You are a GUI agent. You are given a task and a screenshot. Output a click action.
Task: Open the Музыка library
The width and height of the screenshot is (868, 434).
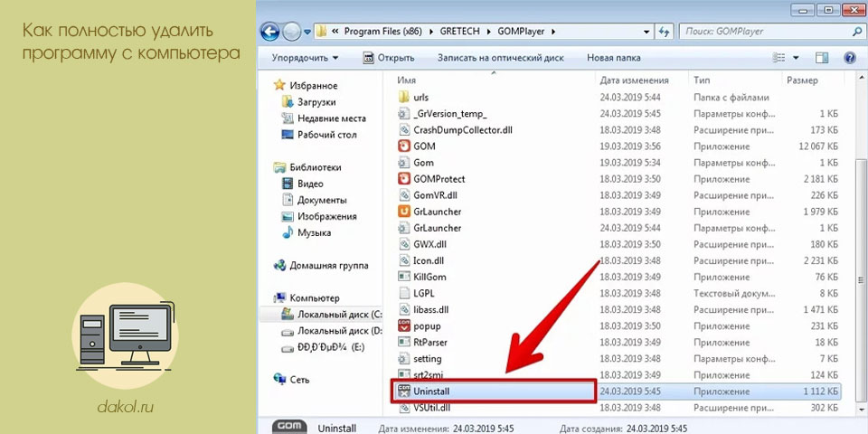pos(307,232)
